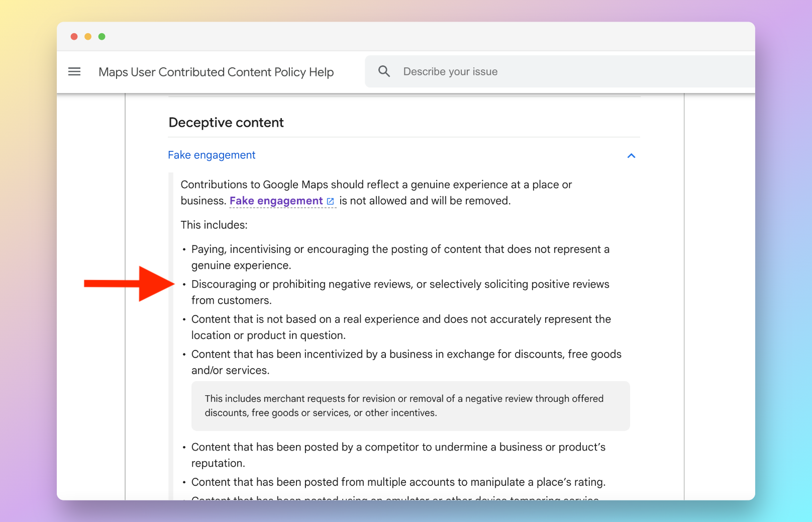Collapse section using the up chevron
The image size is (812, 522).
click(x=631, y=156)
